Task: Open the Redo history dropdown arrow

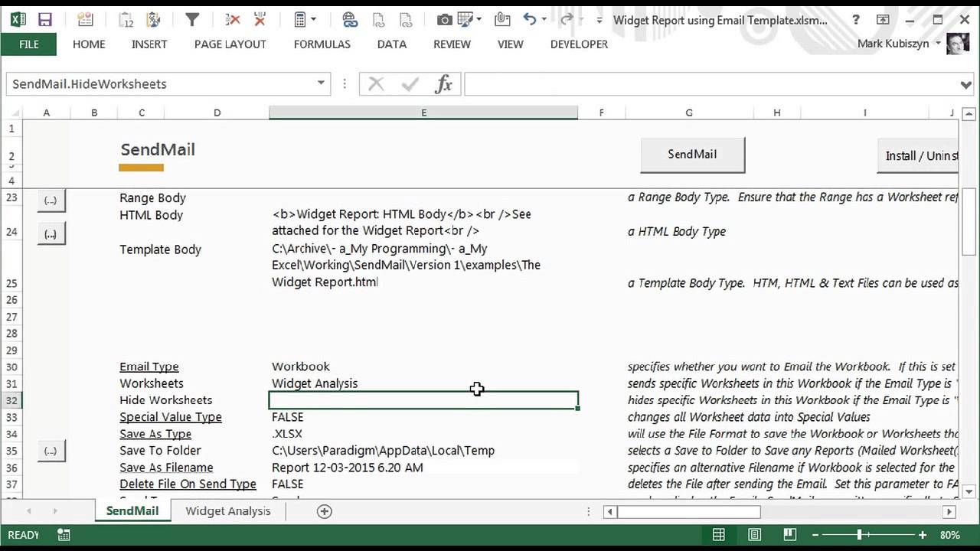Action: pos(580,20)
